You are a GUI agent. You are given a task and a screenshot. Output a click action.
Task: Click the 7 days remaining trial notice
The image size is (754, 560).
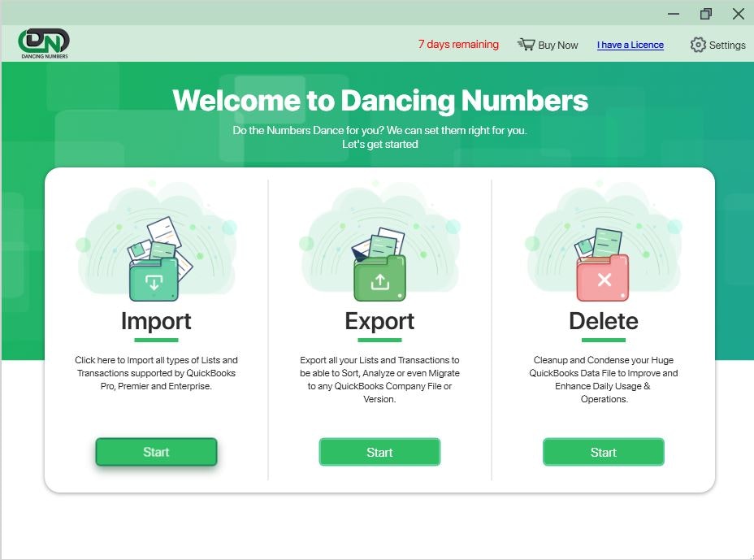[x=458, y=45]
